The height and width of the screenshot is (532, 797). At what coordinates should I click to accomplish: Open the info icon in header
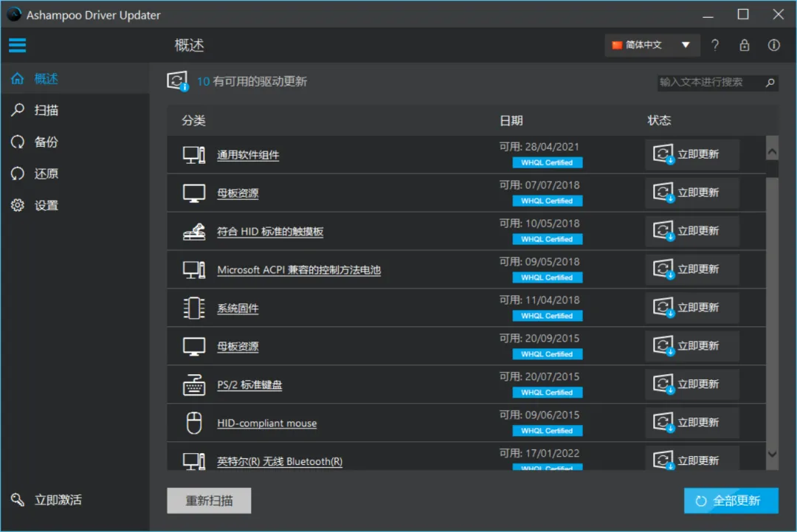pyautogui.click(x=773, y=45)
